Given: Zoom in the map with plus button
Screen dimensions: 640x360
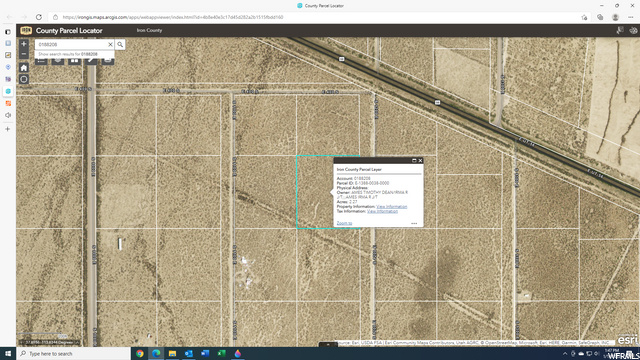Looking at the screenshot, I should (24, 44).
